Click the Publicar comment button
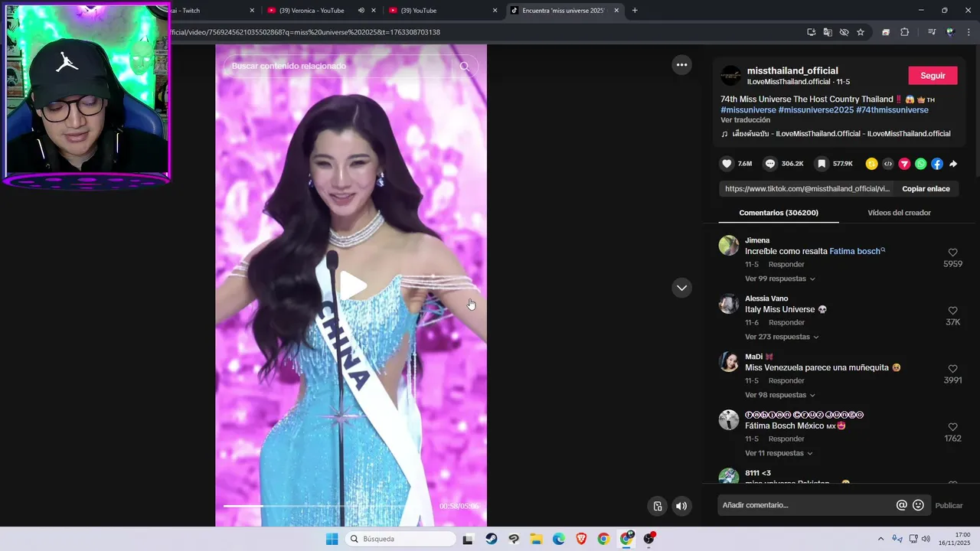Viewport: 980px width, 551px height. (x=949, y=505)
